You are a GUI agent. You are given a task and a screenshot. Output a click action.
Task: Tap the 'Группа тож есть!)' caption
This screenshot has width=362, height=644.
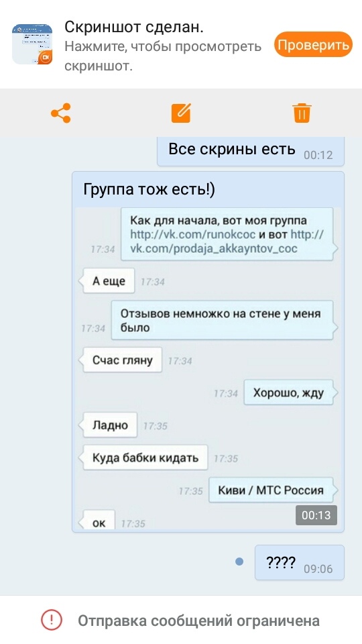tap(149, 189)
